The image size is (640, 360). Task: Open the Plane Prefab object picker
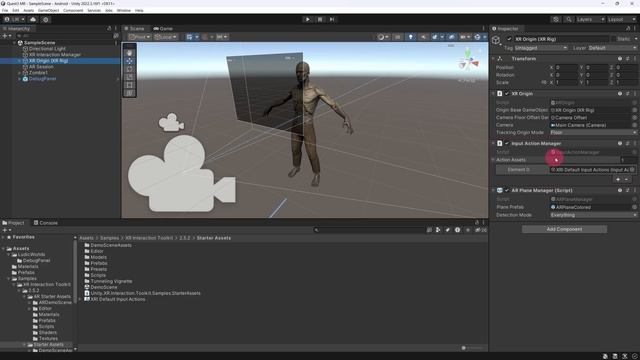(634, 207)
